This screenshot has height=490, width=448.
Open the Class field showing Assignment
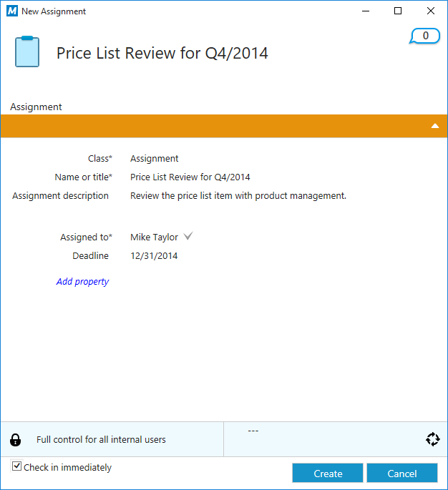(155, 159)
